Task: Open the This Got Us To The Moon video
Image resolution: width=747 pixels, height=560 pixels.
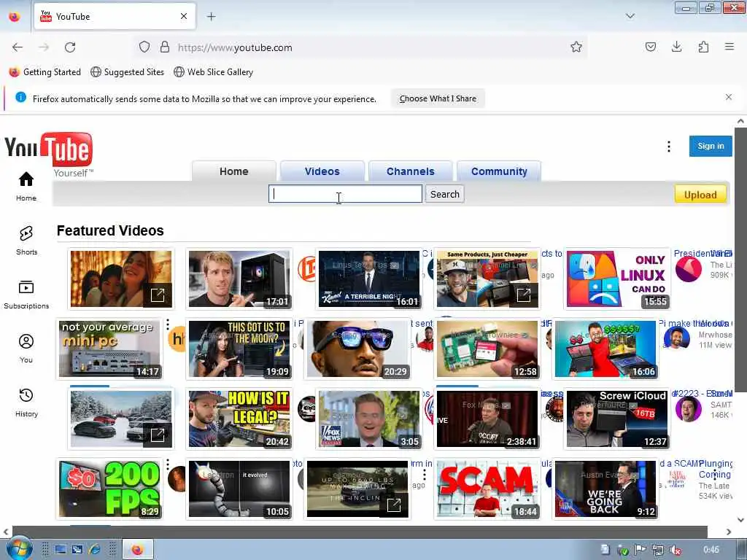Action: pyautogui.click(x=239, y=349)
